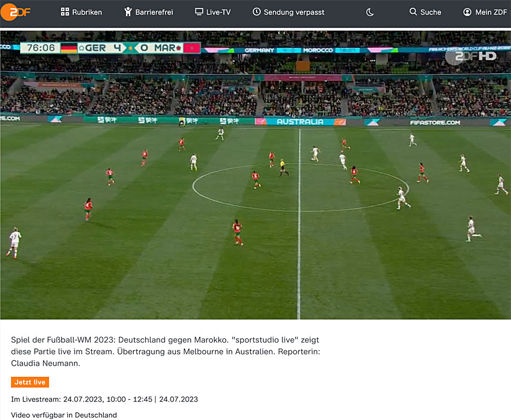
Task: Open the Rubriken menu
Action: pyautogui.click(x=82, y=12)
